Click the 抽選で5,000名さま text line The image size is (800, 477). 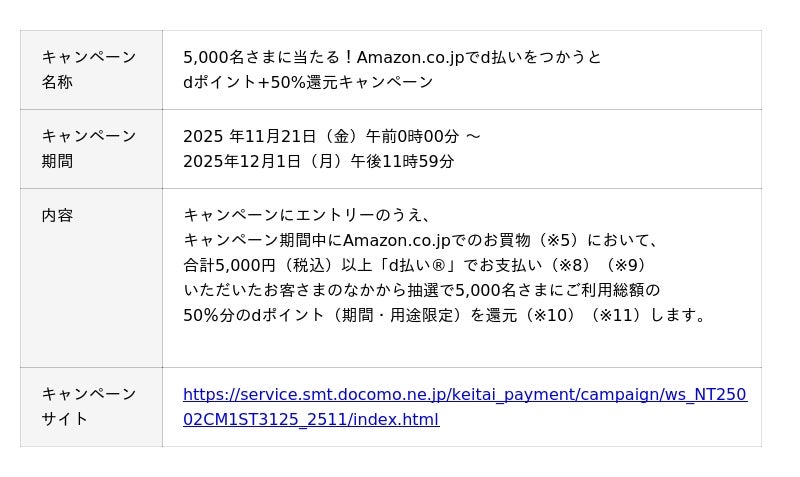point(421,290)
